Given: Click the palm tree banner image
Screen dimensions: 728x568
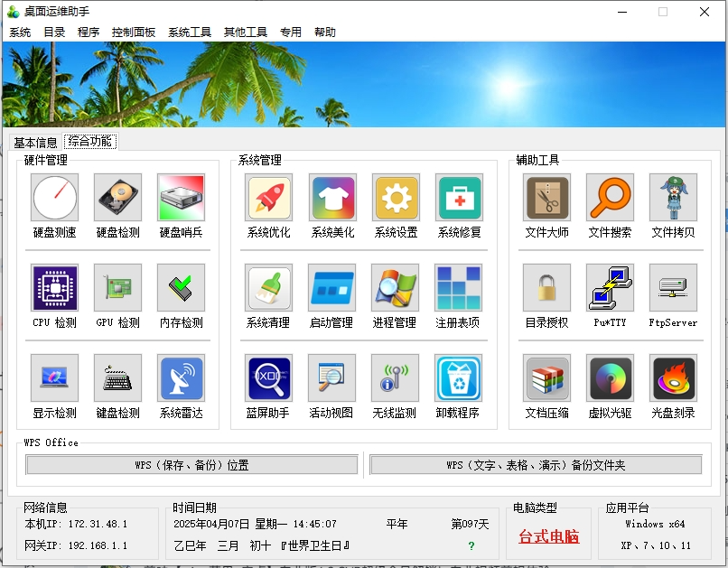Looking at the screenshot, I should pyautogui.click(x=363, y=85).
